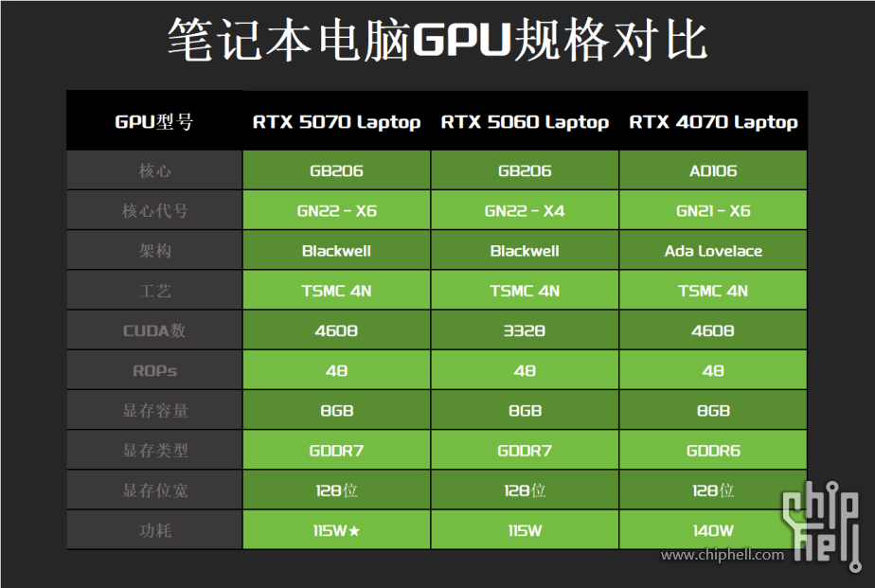Click the title 笔记本电脑GPU规格对比
This screenshot has width=875, height=588.
click(437, 40)
